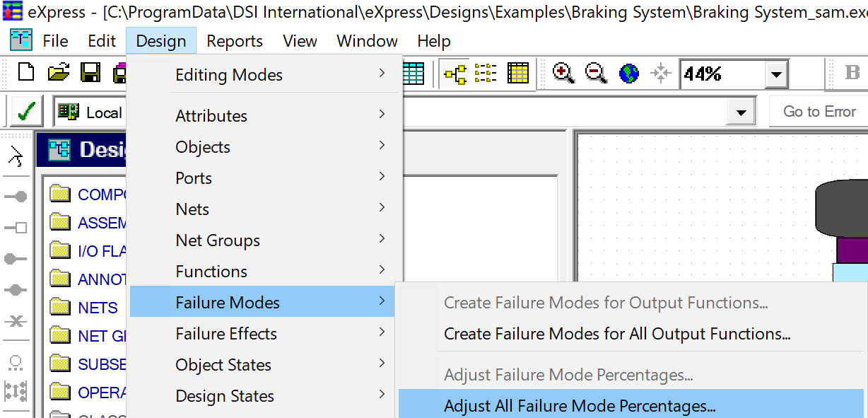Open the View menu
Image resolution: width=868 pixels, height=418 pixels.
(x=300, y=41)
